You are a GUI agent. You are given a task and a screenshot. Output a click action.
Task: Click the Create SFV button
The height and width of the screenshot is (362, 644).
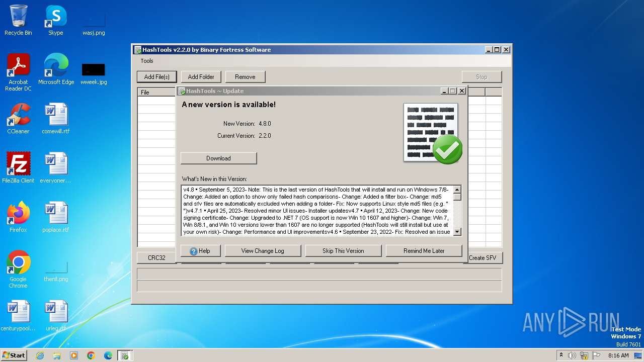[x=484, y=258]
